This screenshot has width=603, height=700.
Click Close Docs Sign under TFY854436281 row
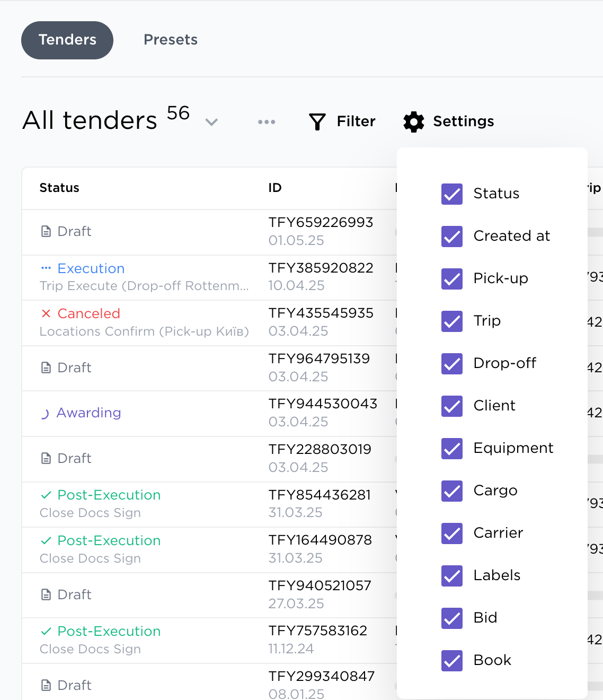pos(90,513)
